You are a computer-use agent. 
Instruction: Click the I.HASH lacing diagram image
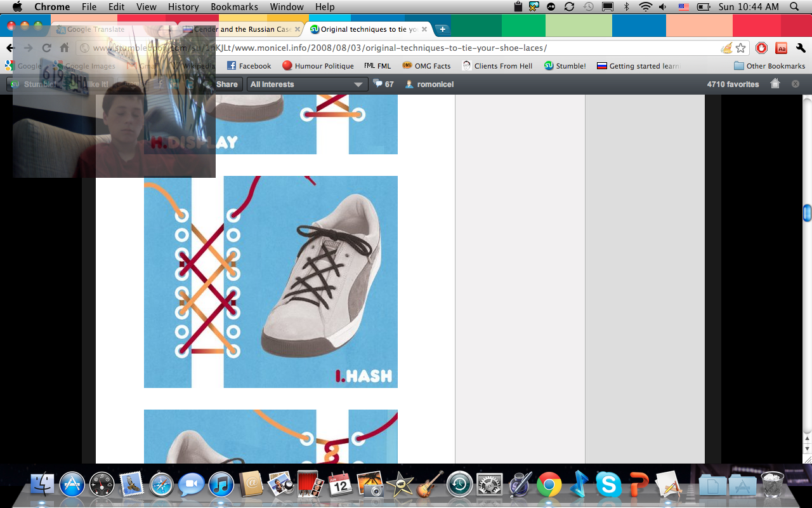tap(271, 282)
